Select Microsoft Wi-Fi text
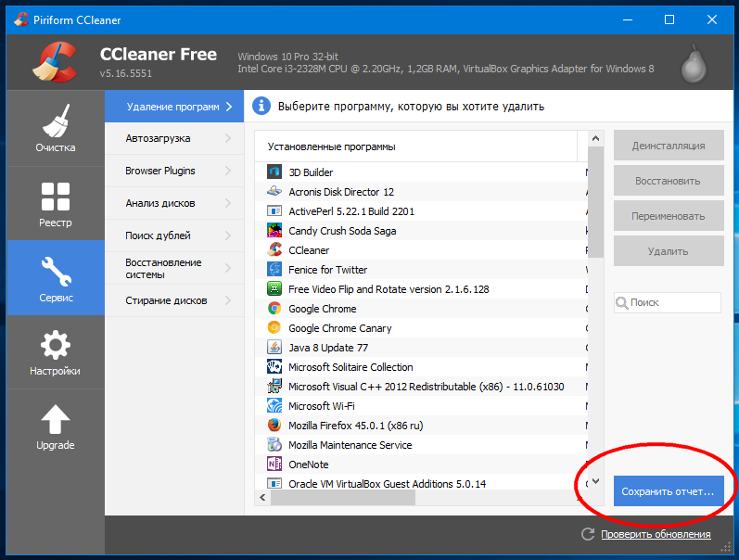739x560 pixels. point(322,406)
